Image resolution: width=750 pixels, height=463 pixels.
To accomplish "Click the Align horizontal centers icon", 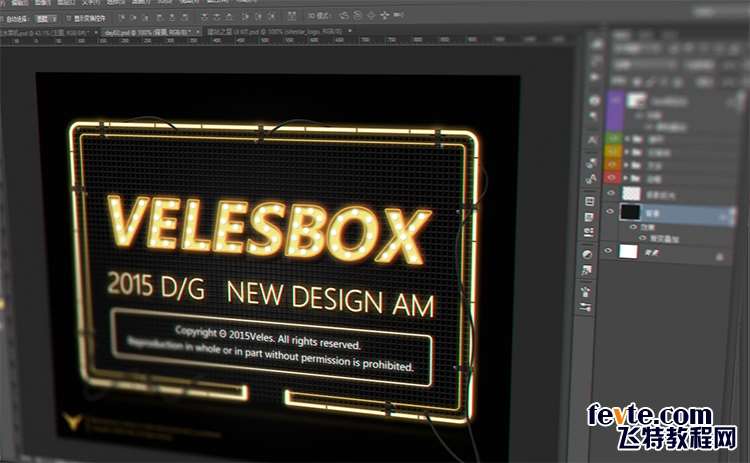I will [x=172, y=18].
